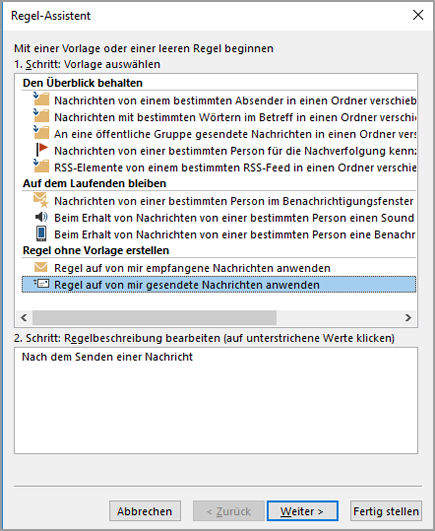Select 'Nachrichten von einem bestimmten Absender in einen Ordner'
435x531 pixels.
235,101
